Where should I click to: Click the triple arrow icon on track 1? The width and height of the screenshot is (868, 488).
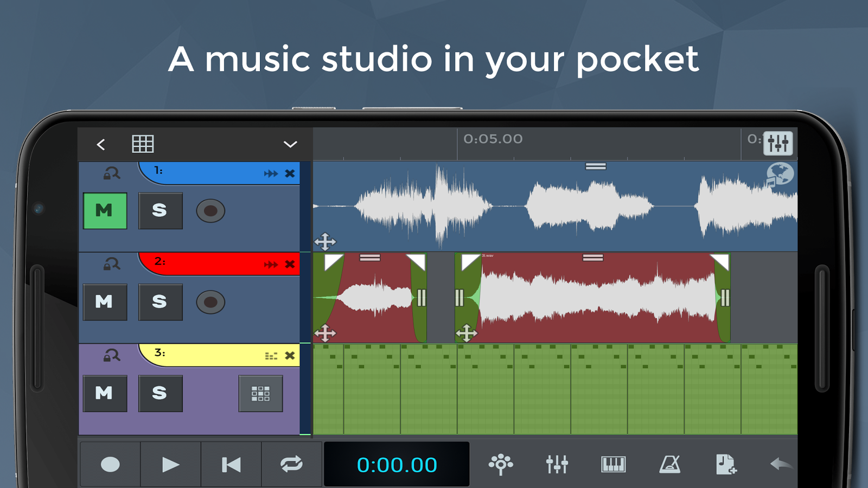click(x=271, y=174)
